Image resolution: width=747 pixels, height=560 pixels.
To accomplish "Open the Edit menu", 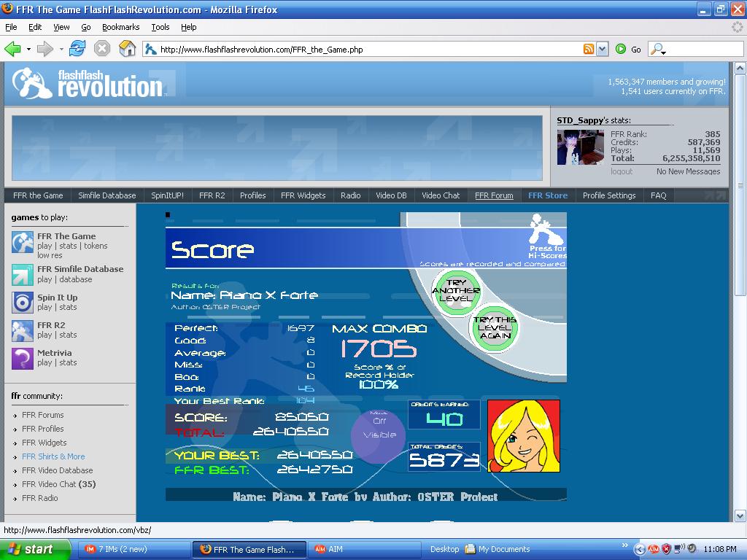I will tap(35, 27).
